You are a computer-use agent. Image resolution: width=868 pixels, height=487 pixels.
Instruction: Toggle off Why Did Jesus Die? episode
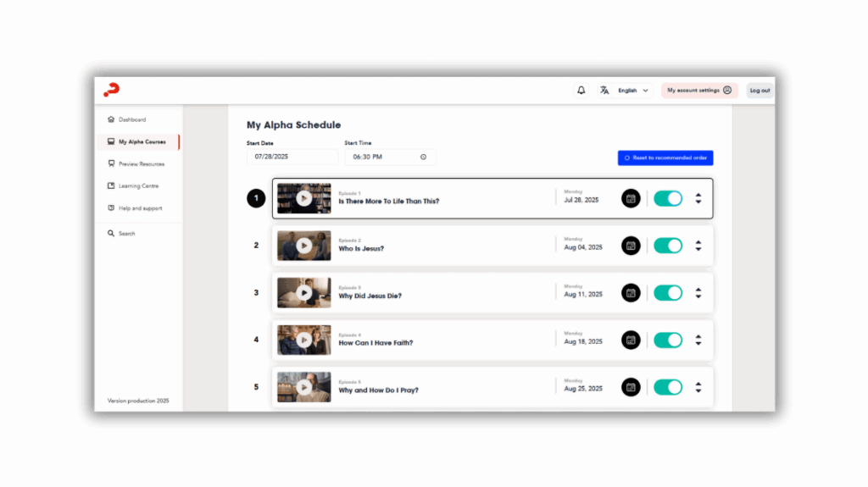coord(668,293)
